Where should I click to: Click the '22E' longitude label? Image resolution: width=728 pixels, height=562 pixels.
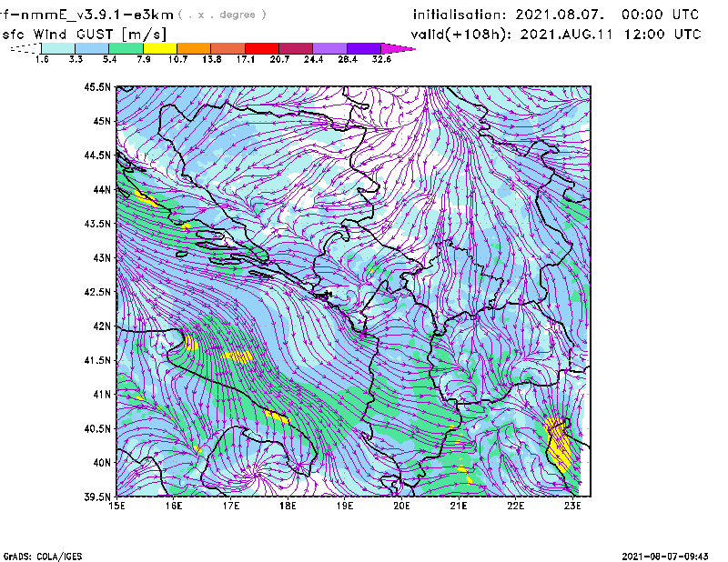pos(515,506)
